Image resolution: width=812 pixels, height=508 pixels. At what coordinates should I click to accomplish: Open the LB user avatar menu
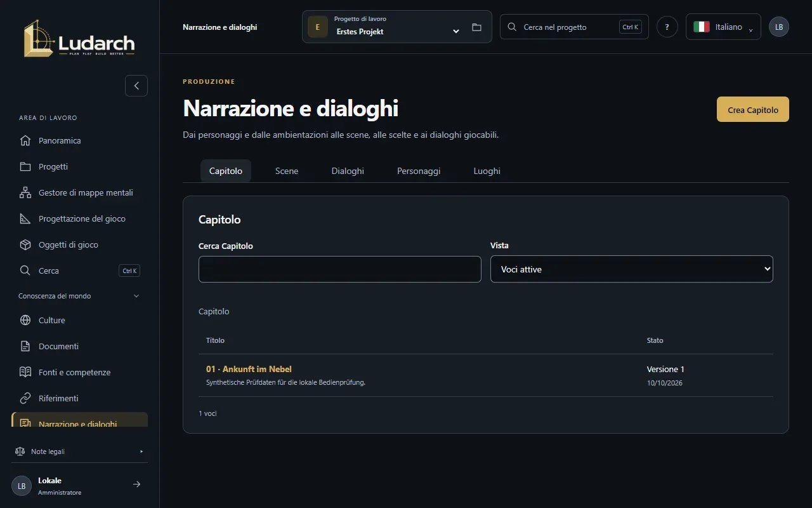[779, 27]
